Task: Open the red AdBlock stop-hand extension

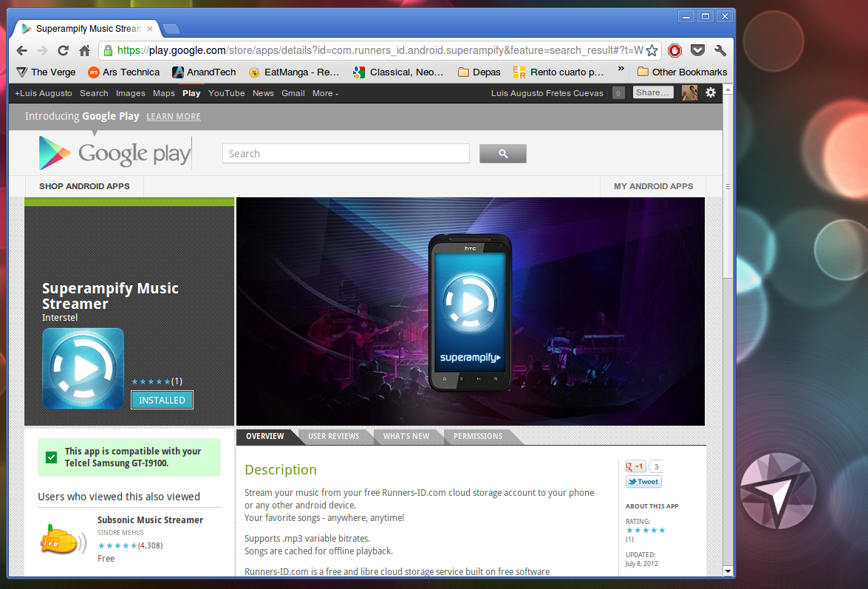Action: 674,50
